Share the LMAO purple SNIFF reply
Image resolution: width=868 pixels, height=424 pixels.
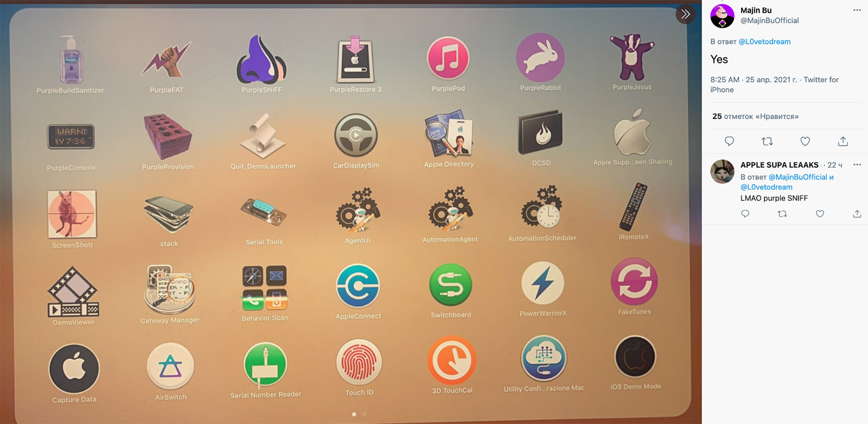(857, 214)
